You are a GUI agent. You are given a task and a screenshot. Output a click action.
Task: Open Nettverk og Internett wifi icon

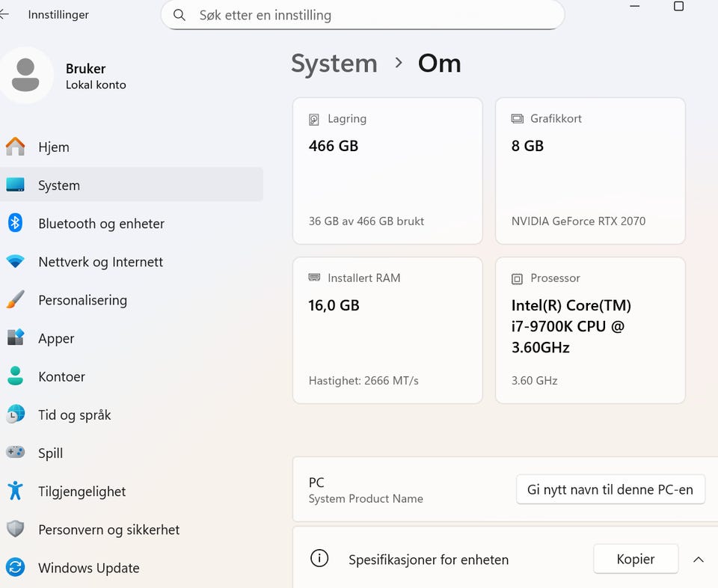coord(15,262)
